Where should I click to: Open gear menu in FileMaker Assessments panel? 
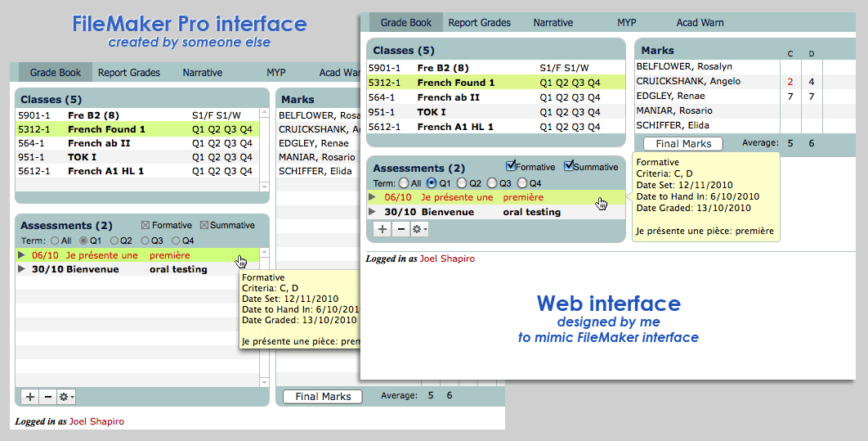(x=66, y=397)
